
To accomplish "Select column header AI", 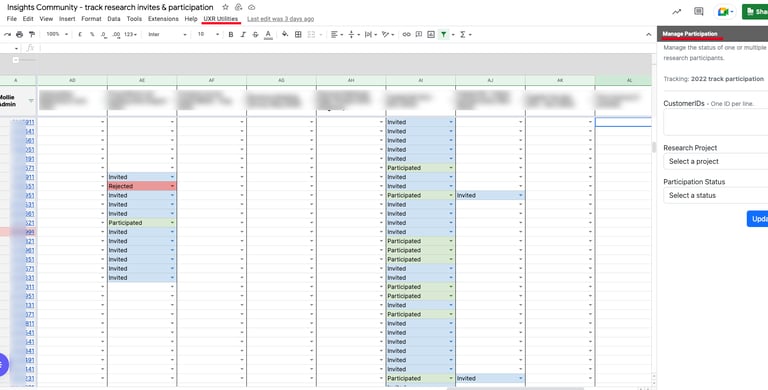I will click(421, 80).
